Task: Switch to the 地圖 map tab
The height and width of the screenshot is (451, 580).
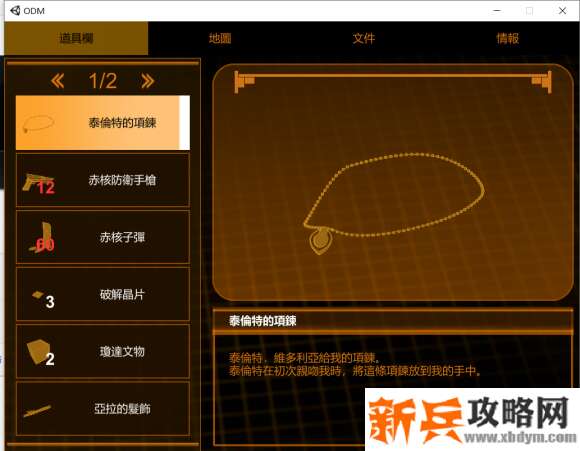Action: [220, 38]
